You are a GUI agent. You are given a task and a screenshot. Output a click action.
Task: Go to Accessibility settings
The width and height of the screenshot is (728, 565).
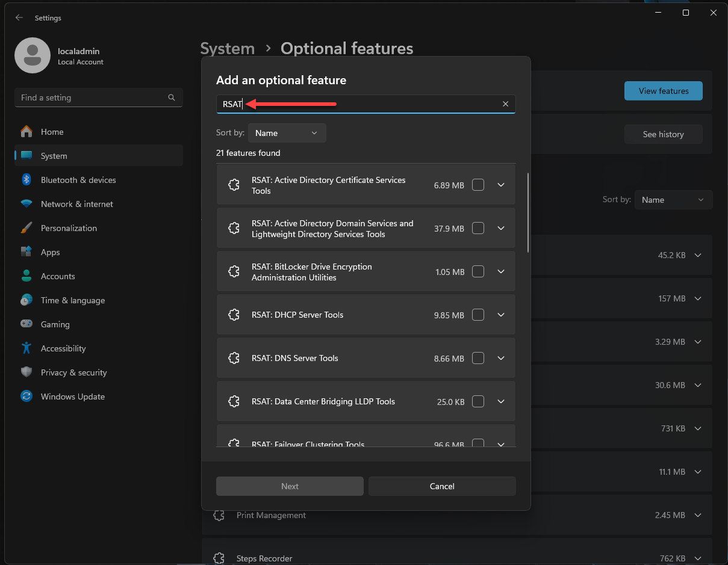(x=63, y=348)
